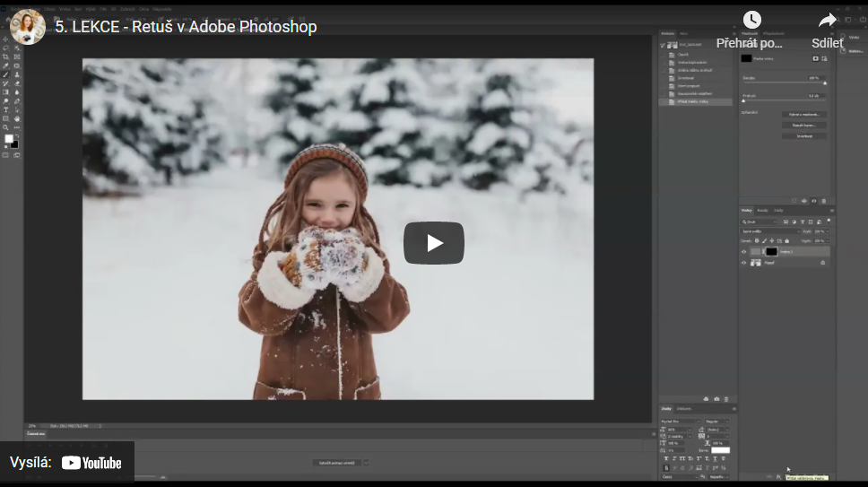Toggle Quick Mask mode
Viewport: 868px width, 487px height.
(5, 155)
